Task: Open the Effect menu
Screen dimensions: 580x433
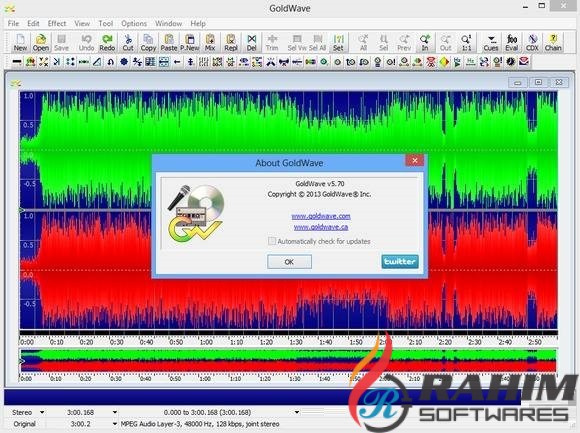Action: click(x=57, y=23)
